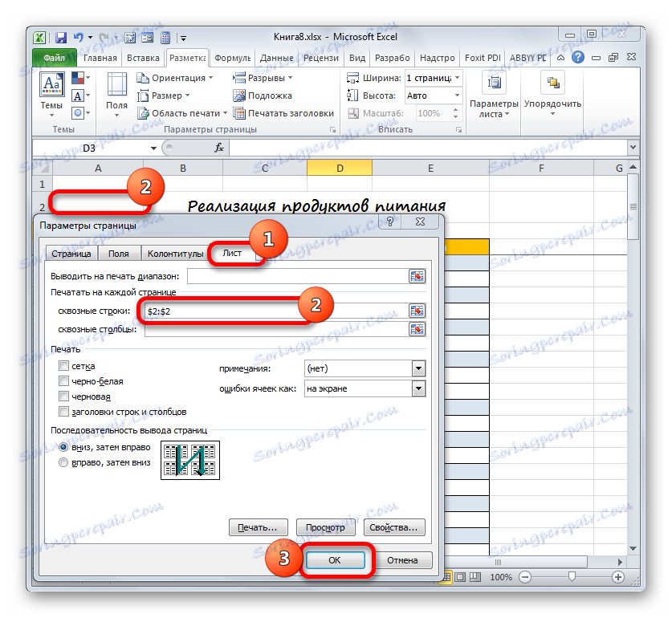
Task: Open ошибки ячеек как dropdown
Action: point(418,388)
